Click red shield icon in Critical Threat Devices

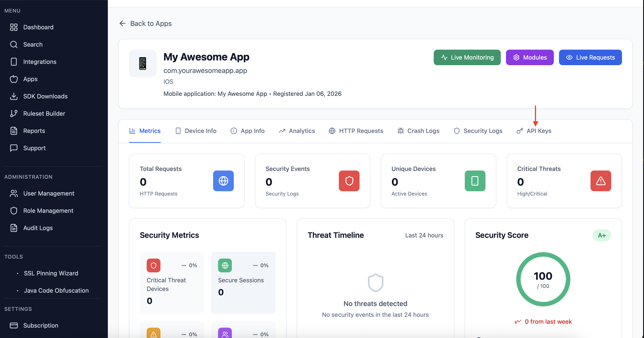154,265
